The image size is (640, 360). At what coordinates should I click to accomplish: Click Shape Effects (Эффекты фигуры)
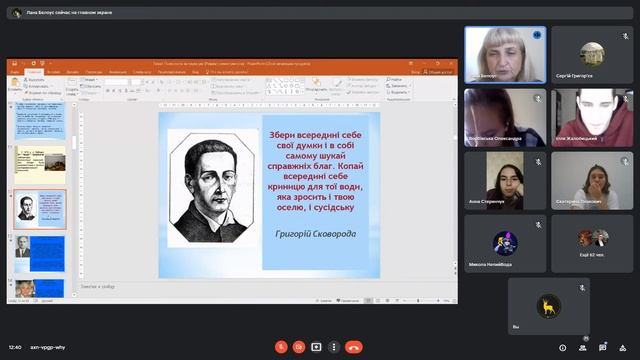click(x=363, y=93)
